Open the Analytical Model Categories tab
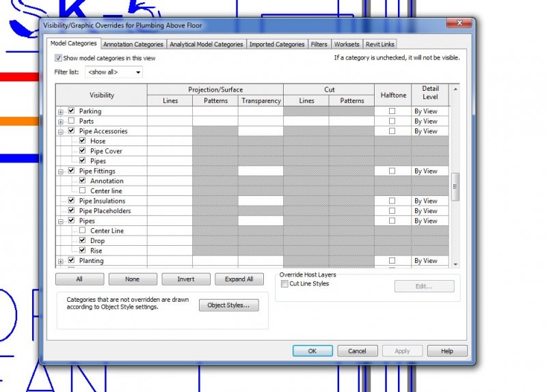The image size is (547, 392). click(206, 44)
